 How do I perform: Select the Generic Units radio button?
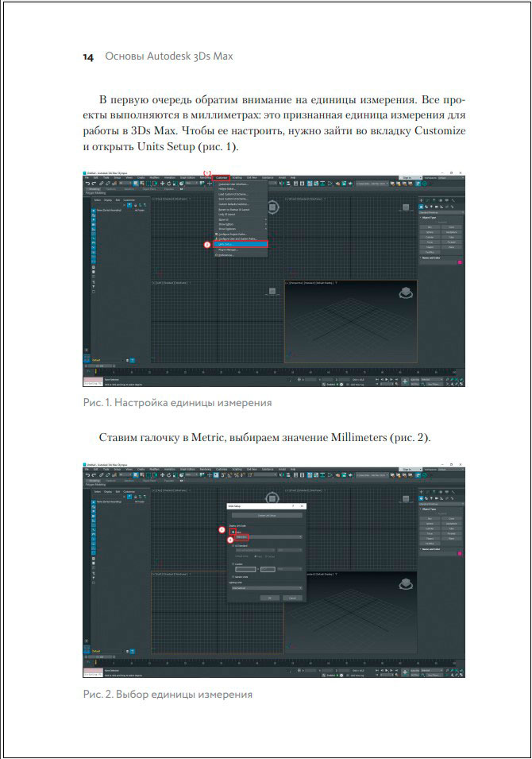point(233,576)
